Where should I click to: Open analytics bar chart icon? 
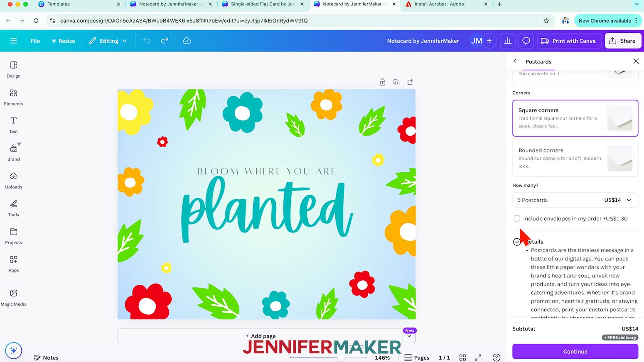(x=508, y=41)
